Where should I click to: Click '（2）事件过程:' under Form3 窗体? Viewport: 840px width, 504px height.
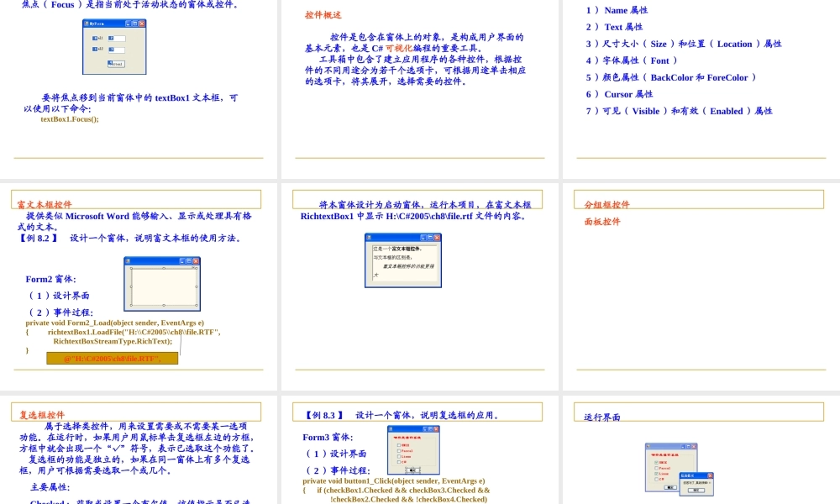pyautogui.click(x=337, y=470)
